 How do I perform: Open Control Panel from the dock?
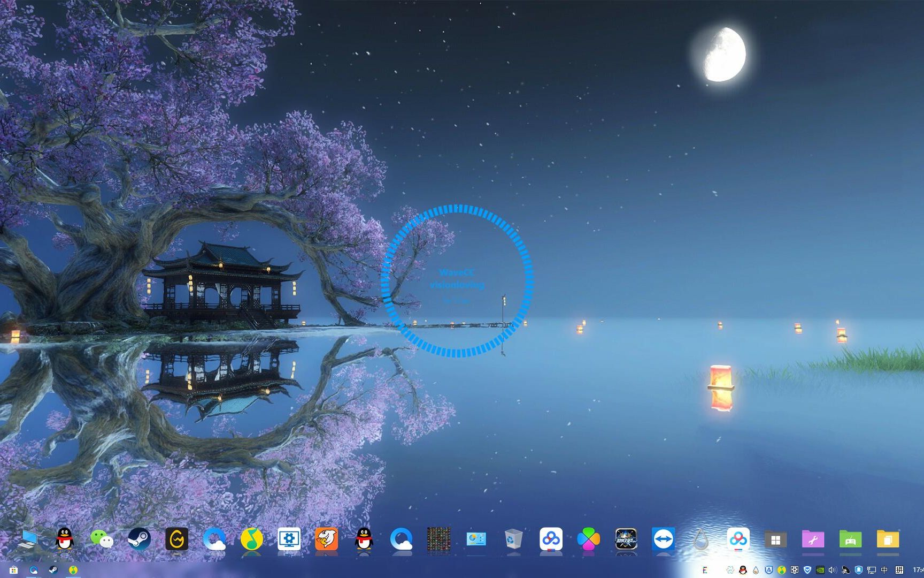(x=476, y=539)
